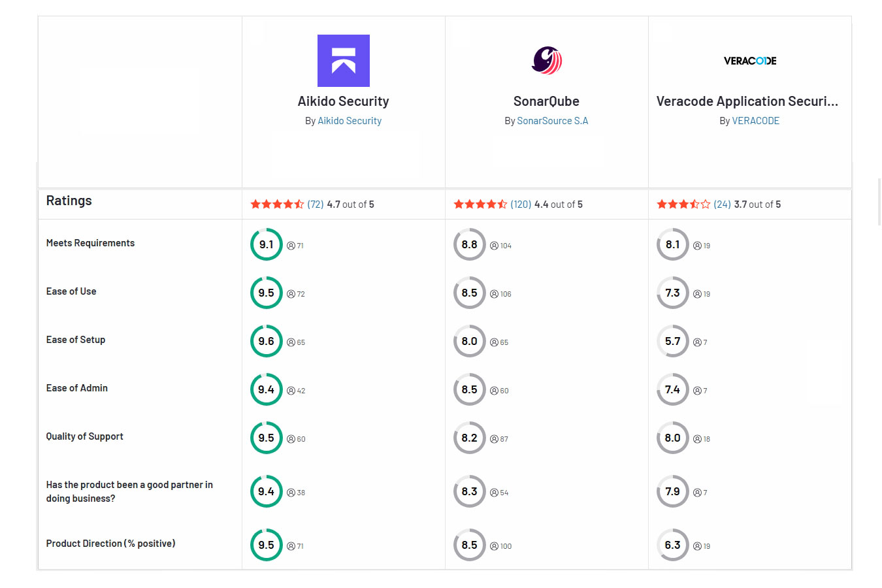This screenshot has height=588, width=882.
Task: Click the Aikido Security product title
Action: pos(344,101)
